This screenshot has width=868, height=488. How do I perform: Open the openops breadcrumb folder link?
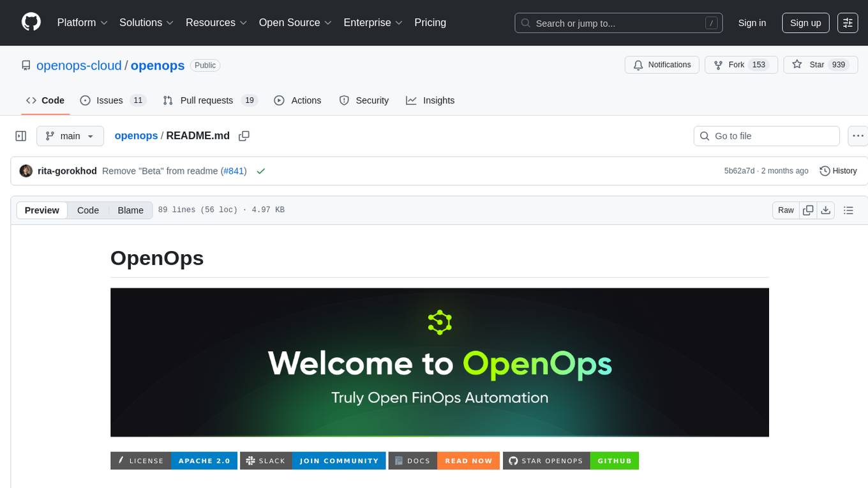(x=136, y=135)
